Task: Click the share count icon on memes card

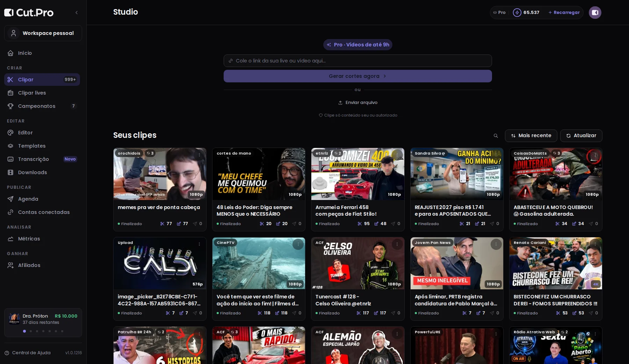Action: pos(195,224)
